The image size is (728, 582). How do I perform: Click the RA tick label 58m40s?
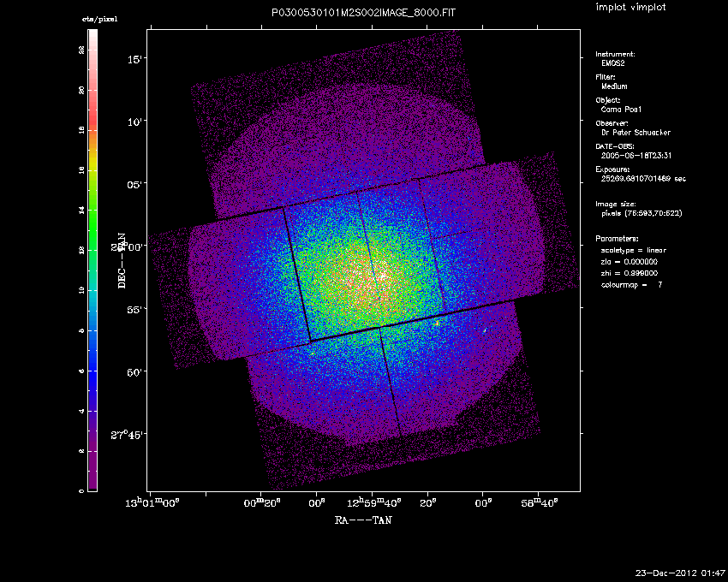539,503
